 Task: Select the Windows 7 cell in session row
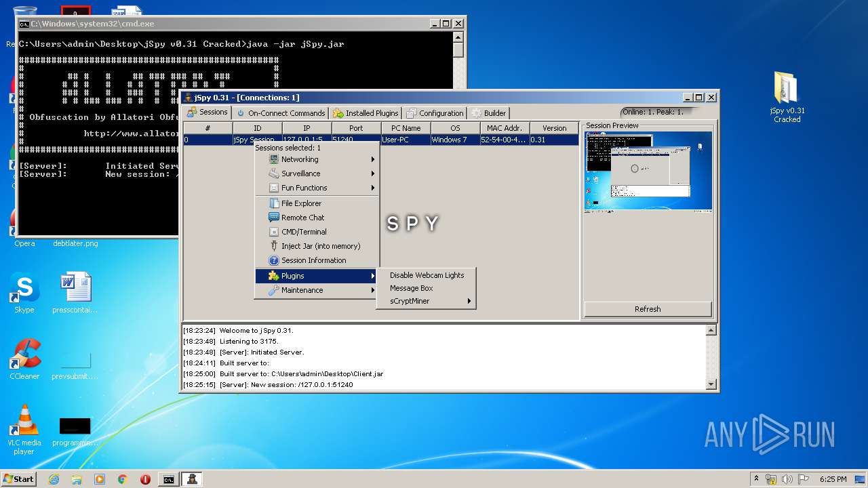pyautogui.click(x=456, y=140)
